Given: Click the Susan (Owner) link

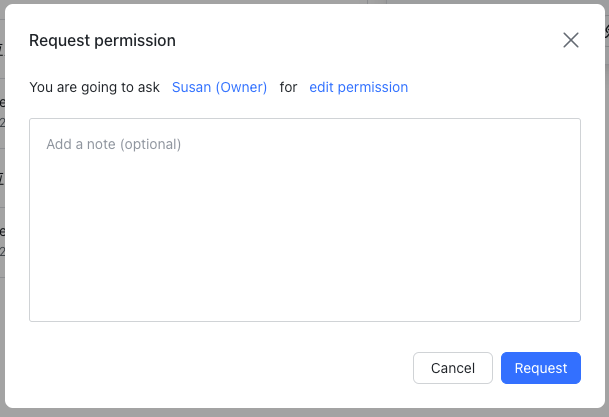Looking at the screenshot, I should click(x=220, y=87).
